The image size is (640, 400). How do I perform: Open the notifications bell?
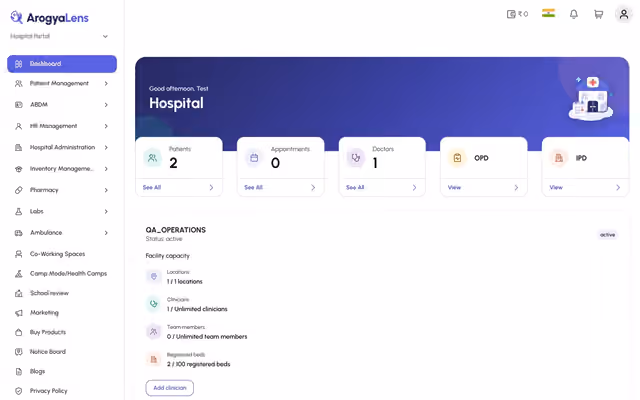[x=573, y=14]
